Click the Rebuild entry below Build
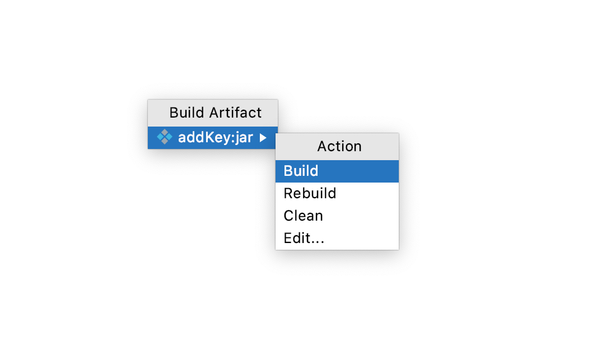Screen dimensions: 597x364 point(337,193)
